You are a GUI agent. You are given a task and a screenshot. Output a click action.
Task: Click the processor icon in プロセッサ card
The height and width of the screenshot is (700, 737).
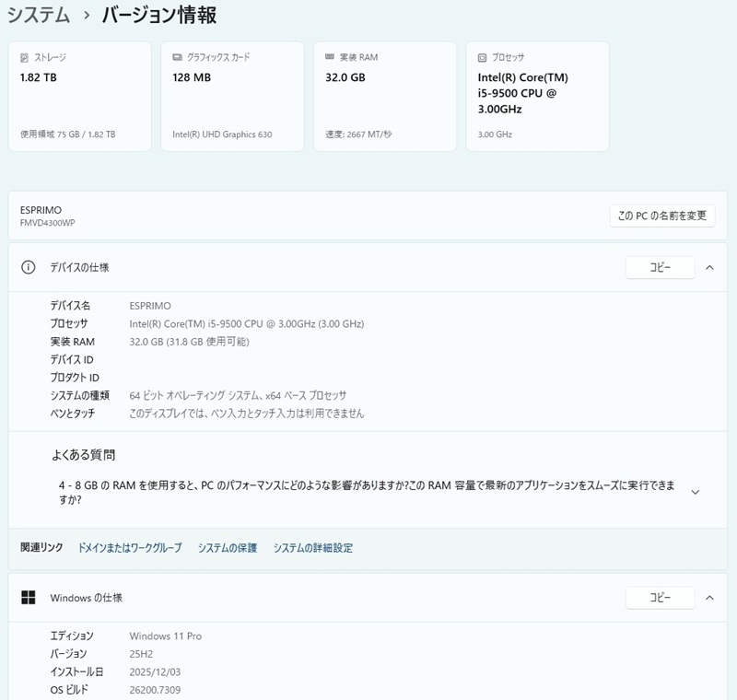tap(483, 57)
